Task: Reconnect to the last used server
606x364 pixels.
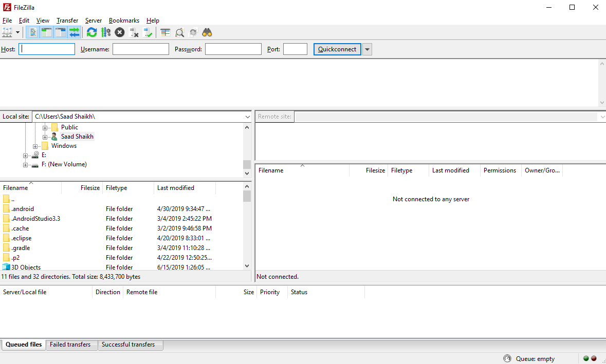Action: click(x=148, y=32)
